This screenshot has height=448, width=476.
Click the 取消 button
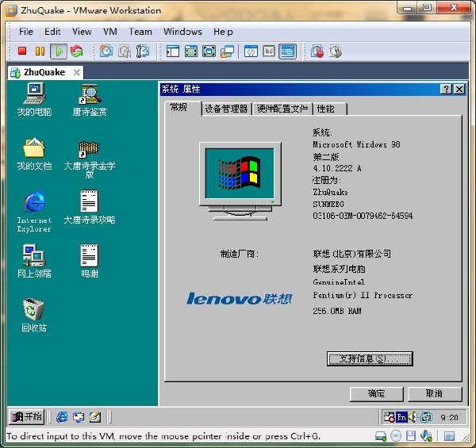click(x=435, y=394)
